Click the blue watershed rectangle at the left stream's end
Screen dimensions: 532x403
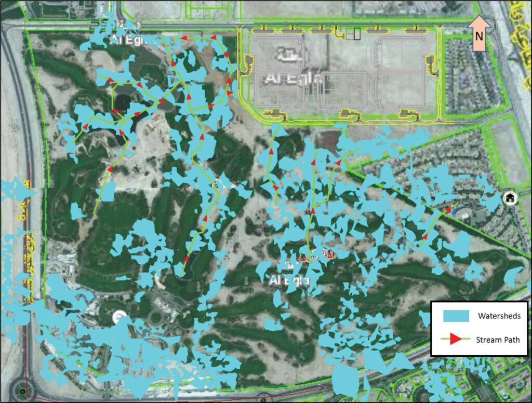108,191
